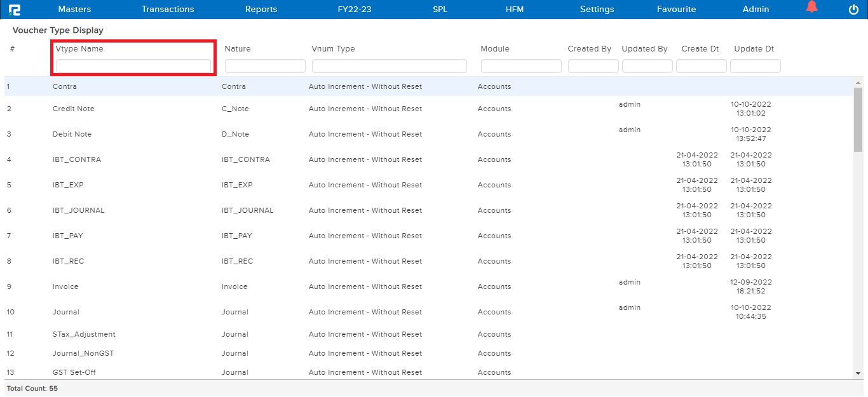The image size is (868, 397).
Task: Click the Vtype Name filter field
Action: tap(132, 65)
